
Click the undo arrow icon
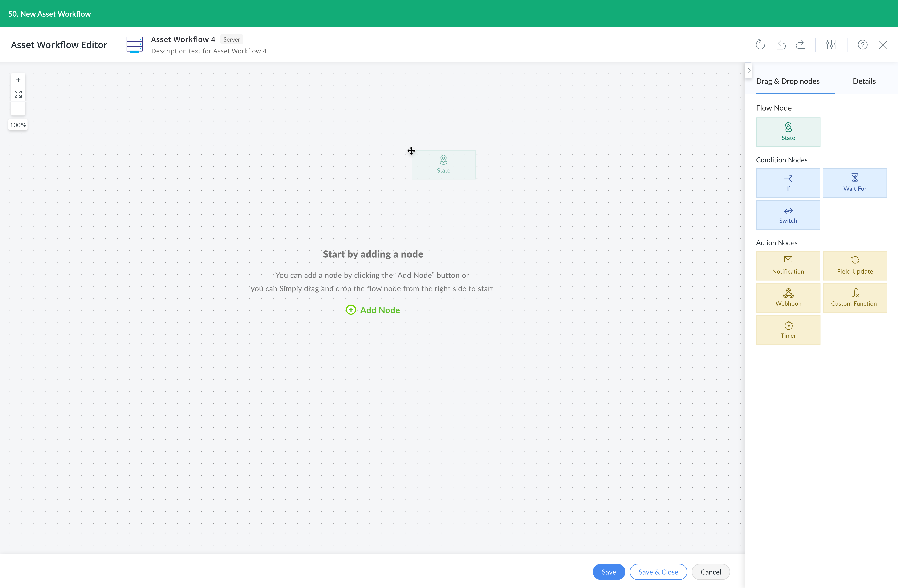click(x=781, y=45)
